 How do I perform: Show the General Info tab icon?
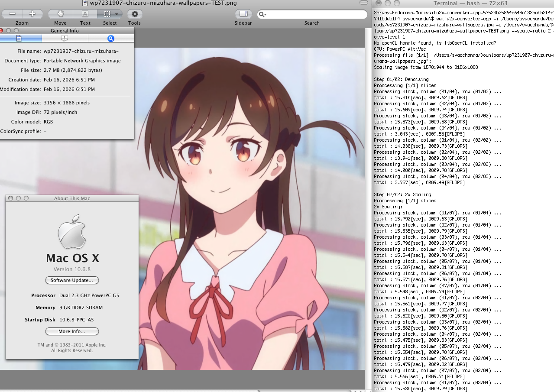tap(19, 39)
